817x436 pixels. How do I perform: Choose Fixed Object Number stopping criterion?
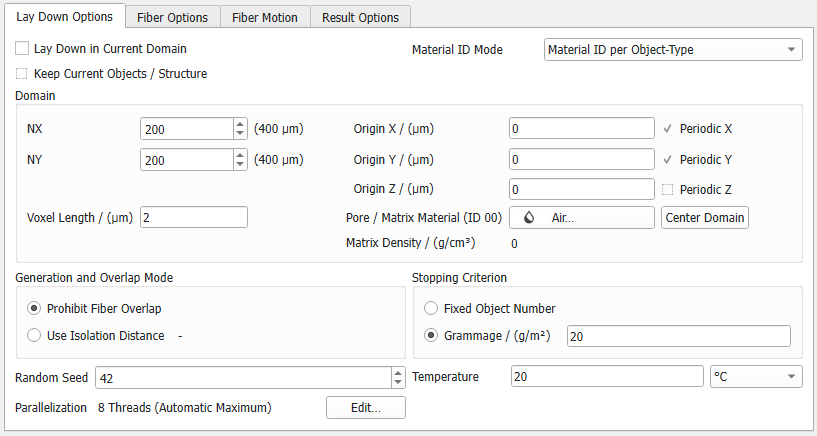(431, 308)
